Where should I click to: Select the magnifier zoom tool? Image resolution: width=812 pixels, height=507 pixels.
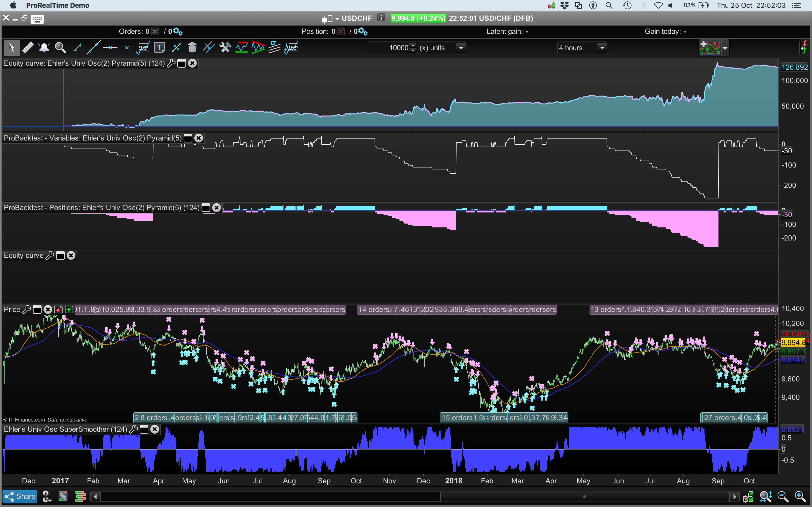tap(60, 48)
